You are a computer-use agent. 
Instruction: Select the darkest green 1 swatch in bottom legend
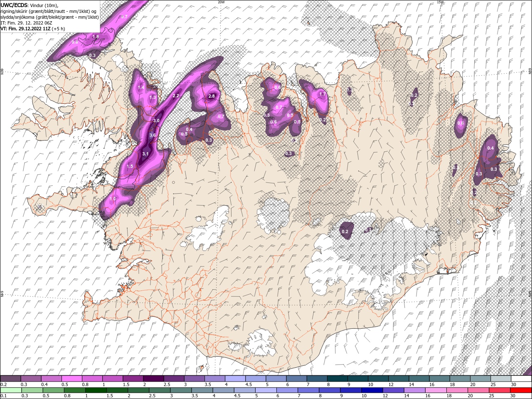[96, 390]
